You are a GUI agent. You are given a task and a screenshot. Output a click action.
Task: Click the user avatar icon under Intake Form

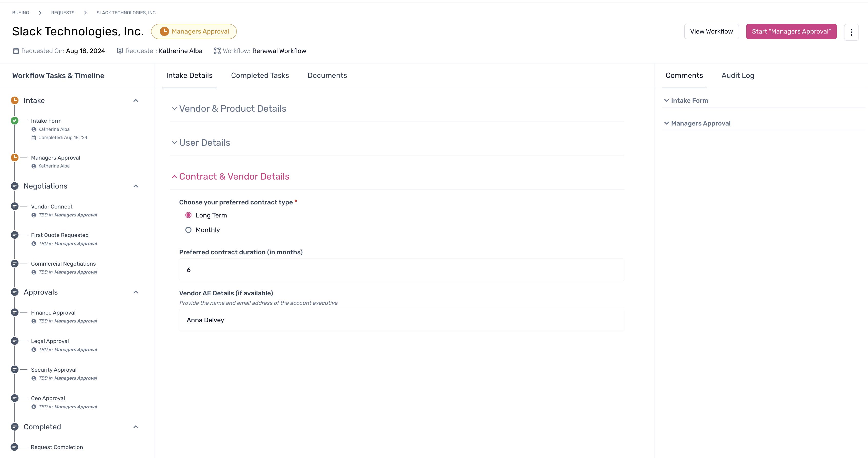coord(34,129)
